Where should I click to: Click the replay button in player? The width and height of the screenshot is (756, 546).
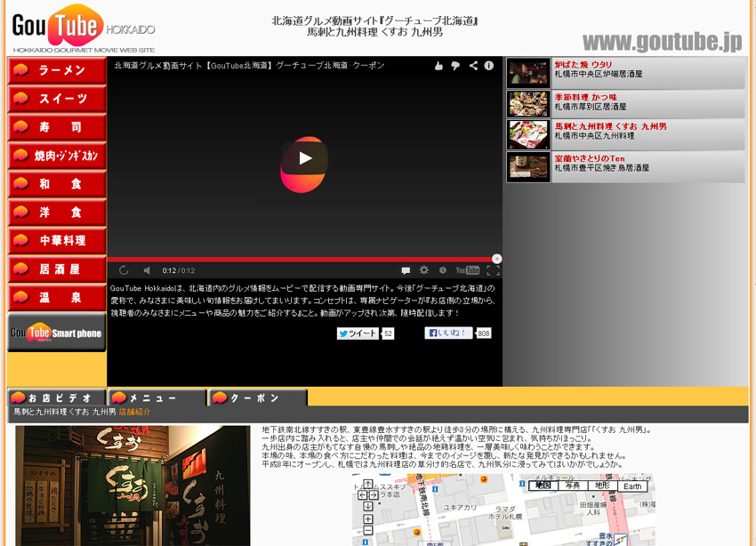click(x=124, y=270)
